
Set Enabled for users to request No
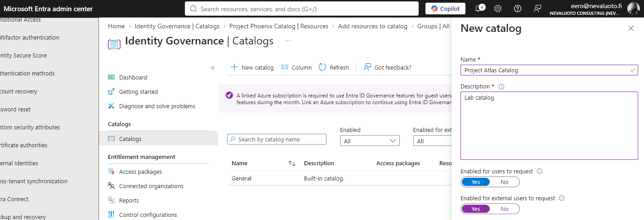pos(505,182)
